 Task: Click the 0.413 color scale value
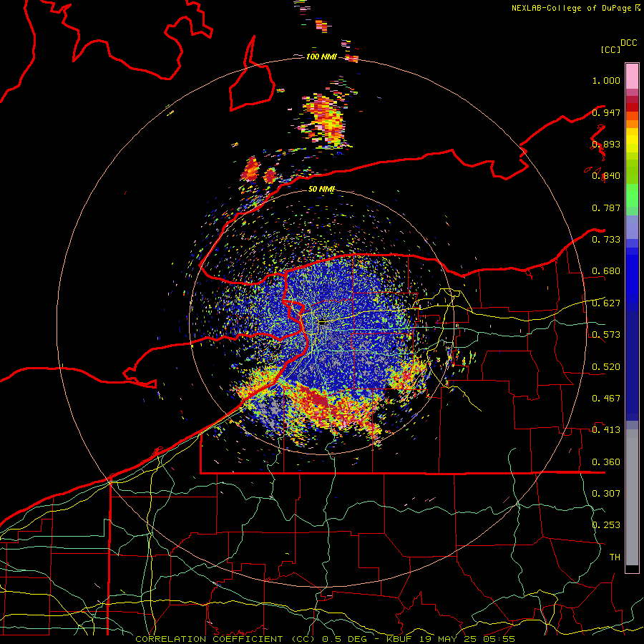pyautogui.click(x=606, y=430)
